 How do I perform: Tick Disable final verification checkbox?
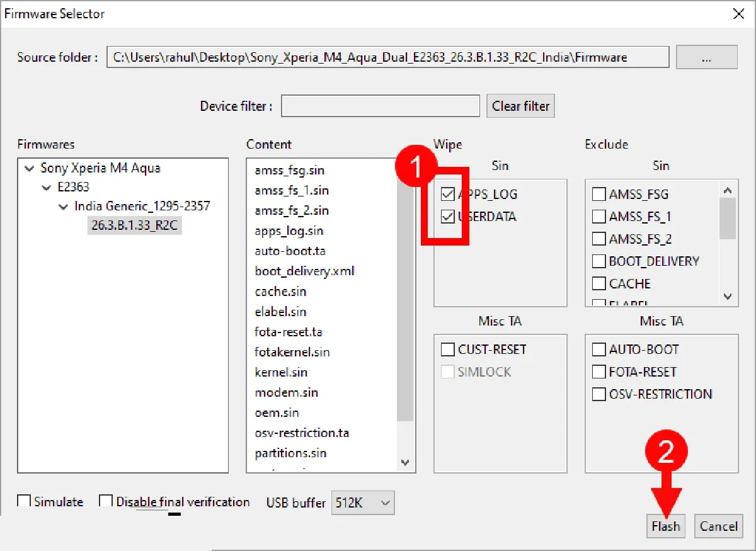pyautogui.click(x=106, y=502)
